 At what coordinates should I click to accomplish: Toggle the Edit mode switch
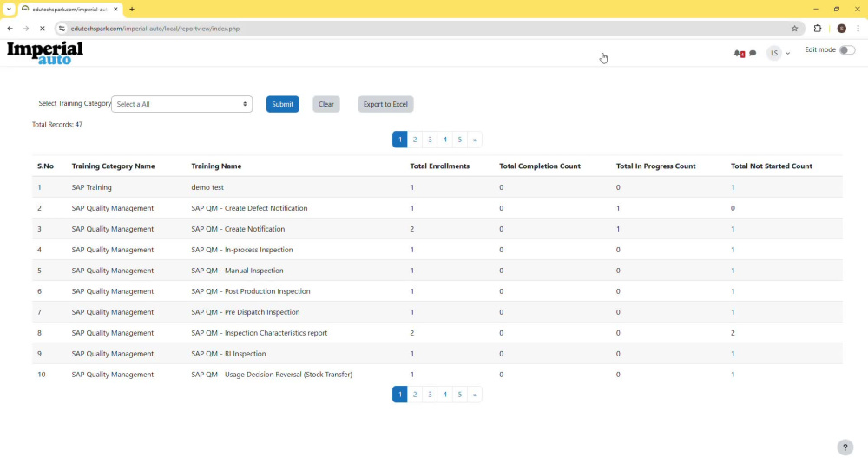click(x=847, y=50)
